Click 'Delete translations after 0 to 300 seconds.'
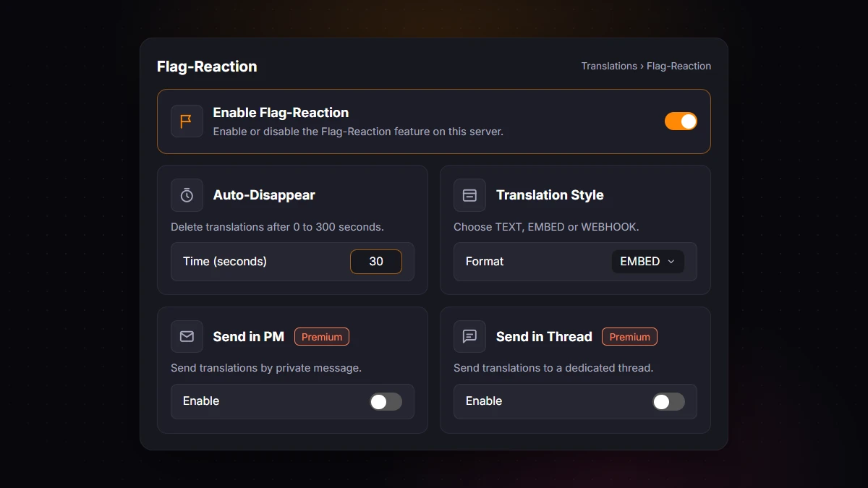 [x=277, y=227]
